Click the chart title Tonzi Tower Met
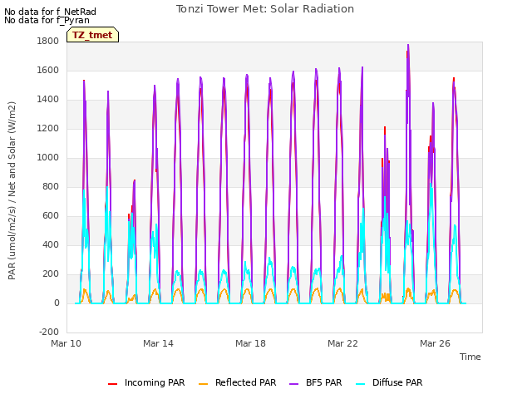The height and width of the screenshot is (399, 532). pos(265,9)
